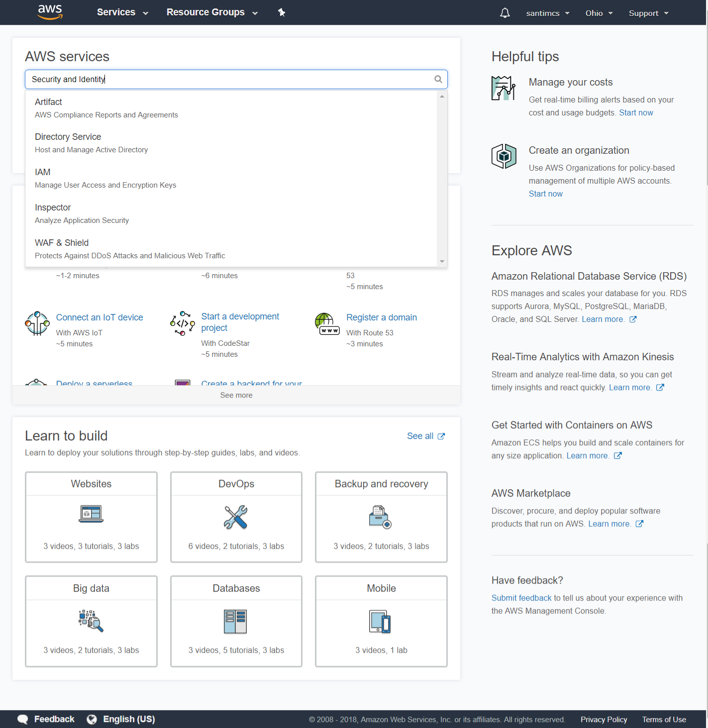Open the Terms of Use link
Image resolution: width=708 pixels, height=728 pixels.
pos(664,720)
